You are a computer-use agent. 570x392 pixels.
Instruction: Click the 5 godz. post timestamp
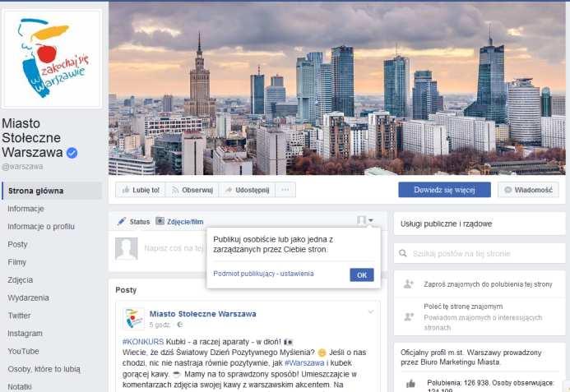click(x=160, y=325)
